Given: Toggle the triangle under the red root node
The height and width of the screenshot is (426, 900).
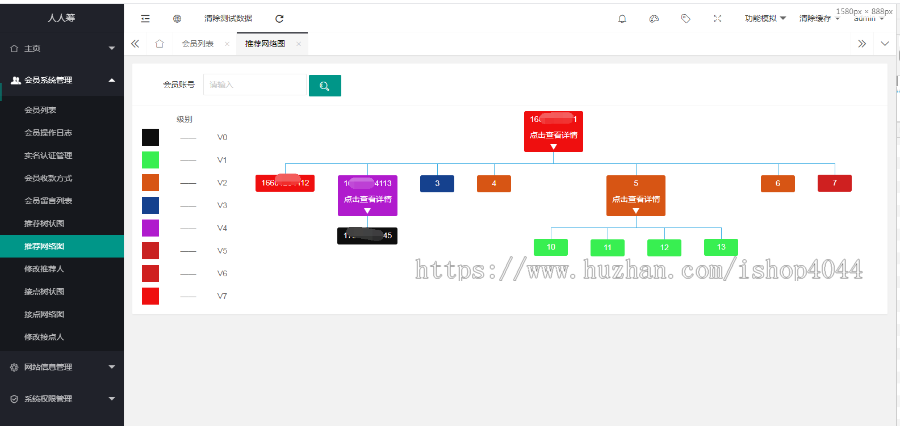Looking at the screenshot, I should [553, 147].
